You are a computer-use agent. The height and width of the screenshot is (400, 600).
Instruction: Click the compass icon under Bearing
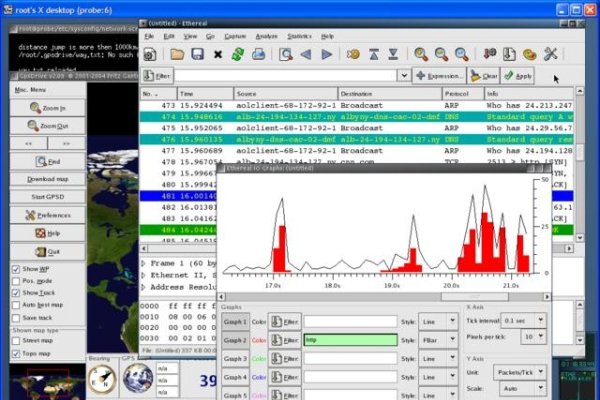pyautogui.click(x=101, y=376)
